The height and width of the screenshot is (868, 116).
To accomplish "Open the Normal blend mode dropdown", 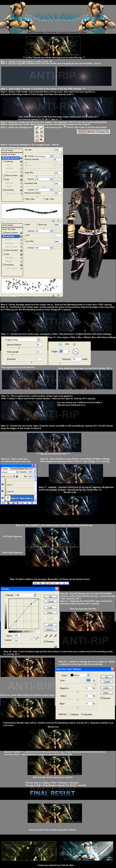I will [x=10, y=472].
